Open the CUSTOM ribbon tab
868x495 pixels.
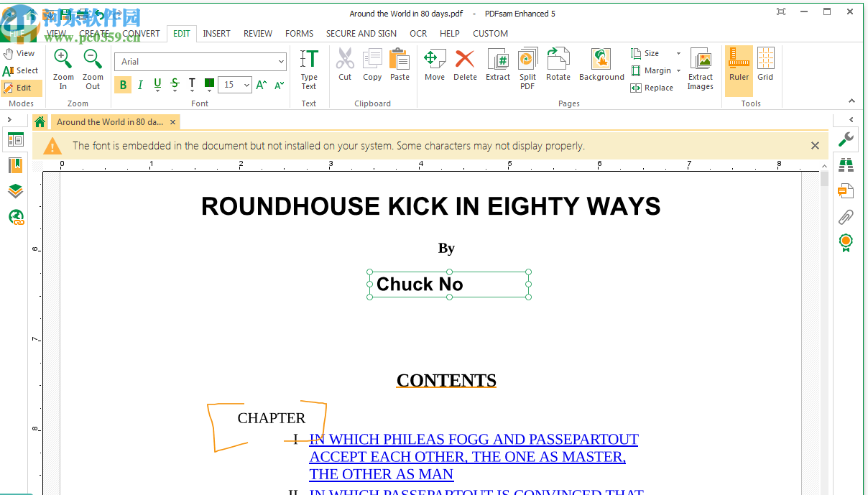pos(490,33)
